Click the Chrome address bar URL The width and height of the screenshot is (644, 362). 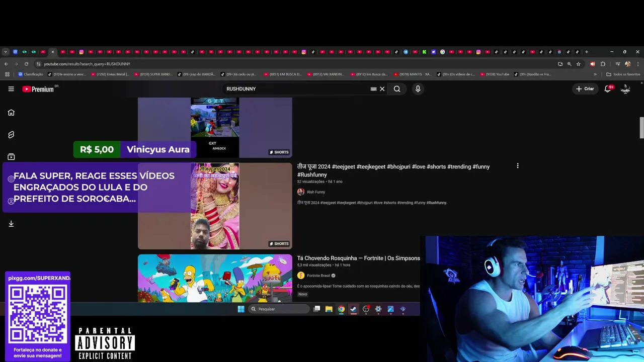[x=87, y=64]
